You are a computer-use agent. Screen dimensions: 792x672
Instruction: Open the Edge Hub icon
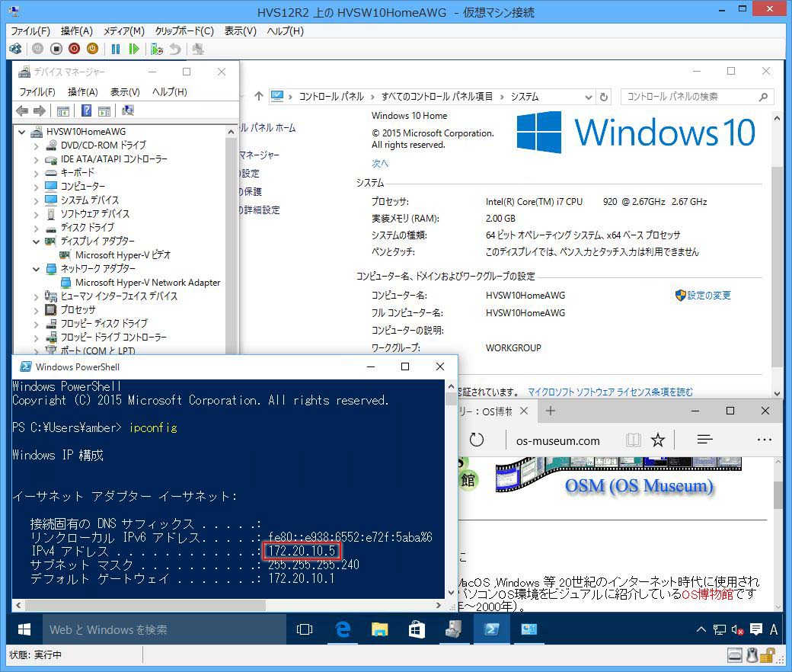point(704,440)
